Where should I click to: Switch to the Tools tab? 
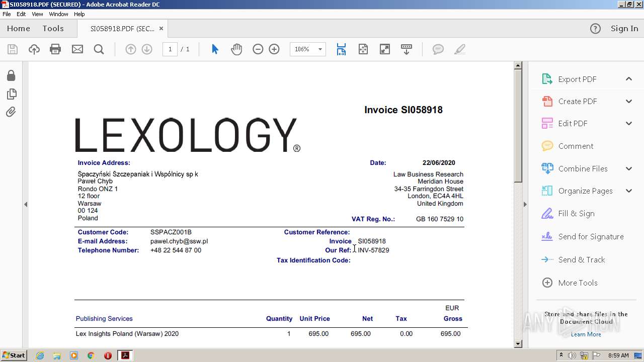pos(53,29)
